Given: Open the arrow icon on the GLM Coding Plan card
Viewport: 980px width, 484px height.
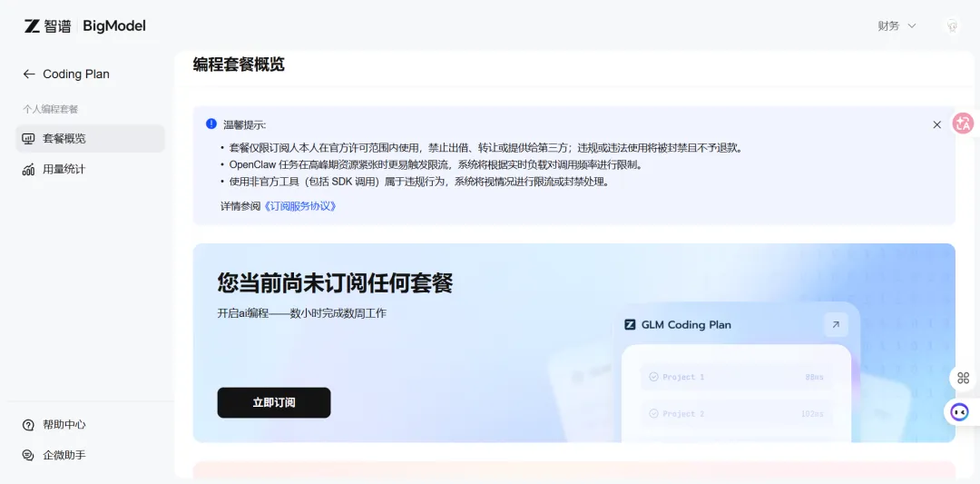Looking at the screenshot, I should point(837,324).
